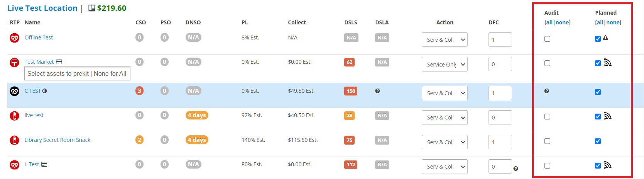Uncheck Planned checkbox for Library Secret Room Snack
This screenshot has height=179, width=644.
click(x=598, y=141)
